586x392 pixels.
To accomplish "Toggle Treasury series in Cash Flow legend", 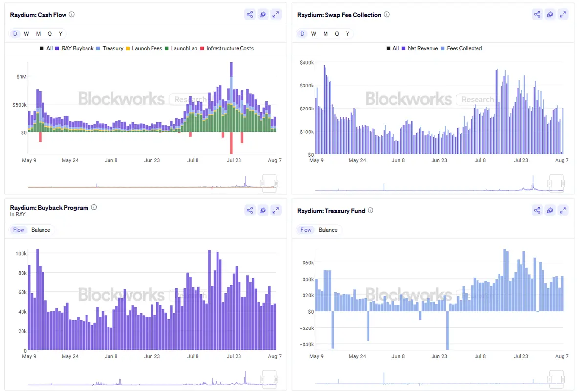I will pyautogui.click(x=109, y=48).
